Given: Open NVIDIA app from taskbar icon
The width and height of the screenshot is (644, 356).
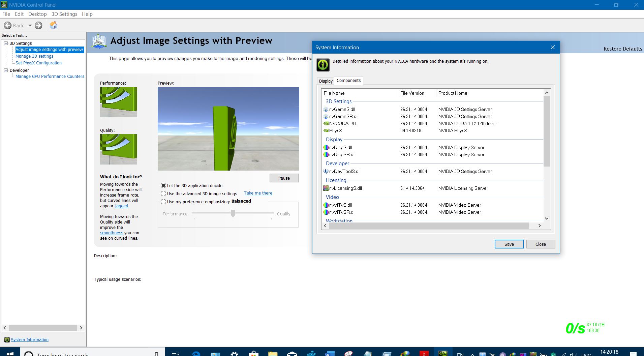Looking at the screenshot, I should (x=442, y=353).
